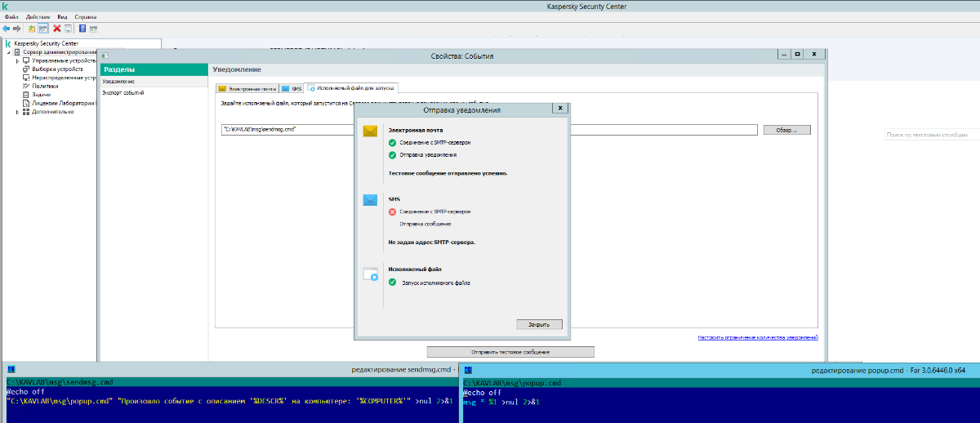This screenshot has height=423, width=980.
Task: Click the icon beside 'Выборки устройств'
Action: pyautogui.click(x=27, y=69)
